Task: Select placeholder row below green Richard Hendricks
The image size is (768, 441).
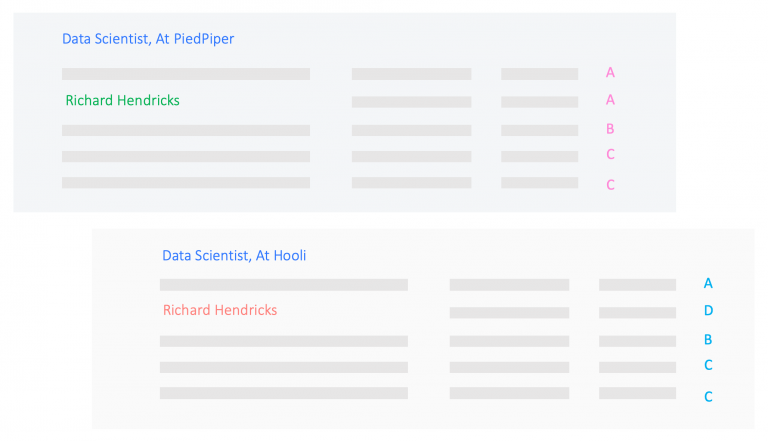Action: [x=186, y=130]
